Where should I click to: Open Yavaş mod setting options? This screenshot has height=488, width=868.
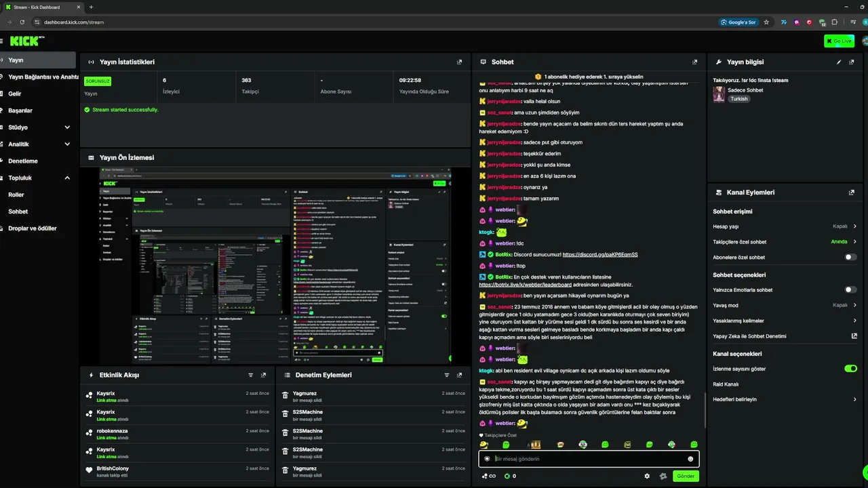[785, 305]
